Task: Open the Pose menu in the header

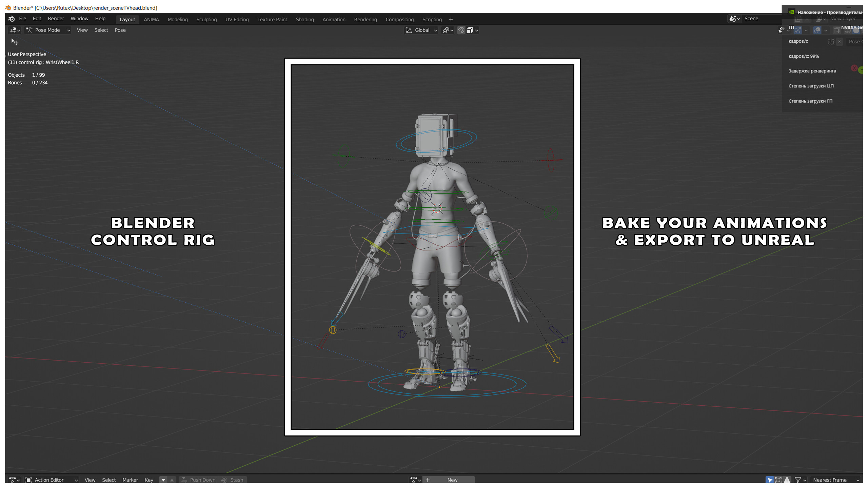Action: [x=120, y=30]
